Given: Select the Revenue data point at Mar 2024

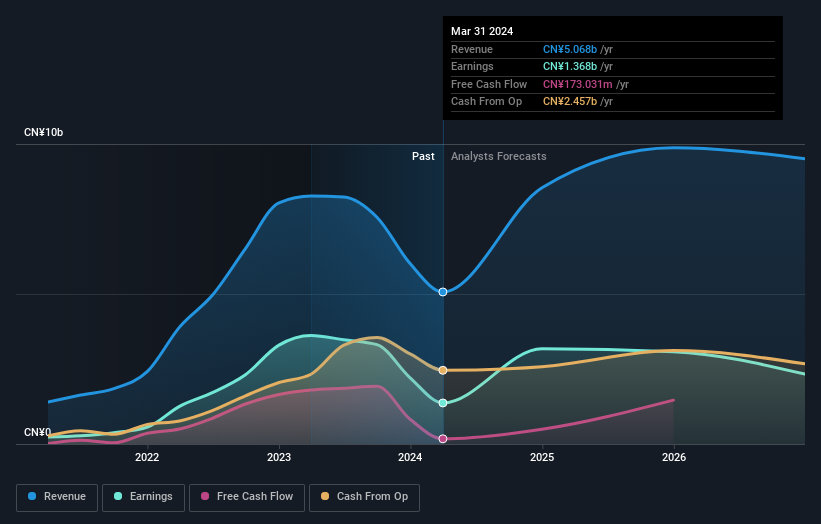Looking at the screenshot, I should click(443, 292).
